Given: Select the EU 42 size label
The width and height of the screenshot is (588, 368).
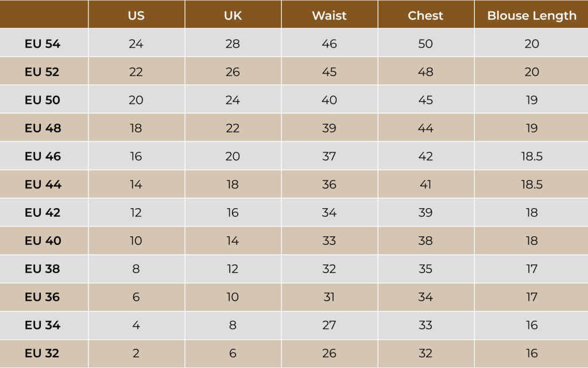Looking at the screenshot, I should [42, 213].
